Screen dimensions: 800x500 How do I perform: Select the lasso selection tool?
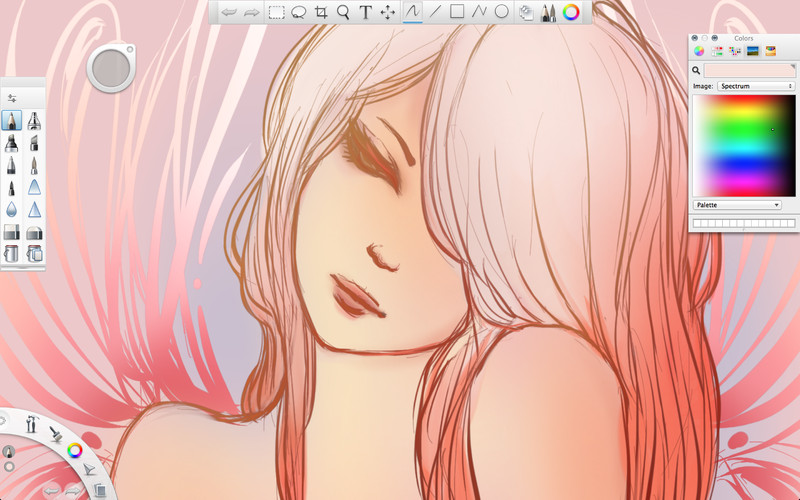pos(298,12)
